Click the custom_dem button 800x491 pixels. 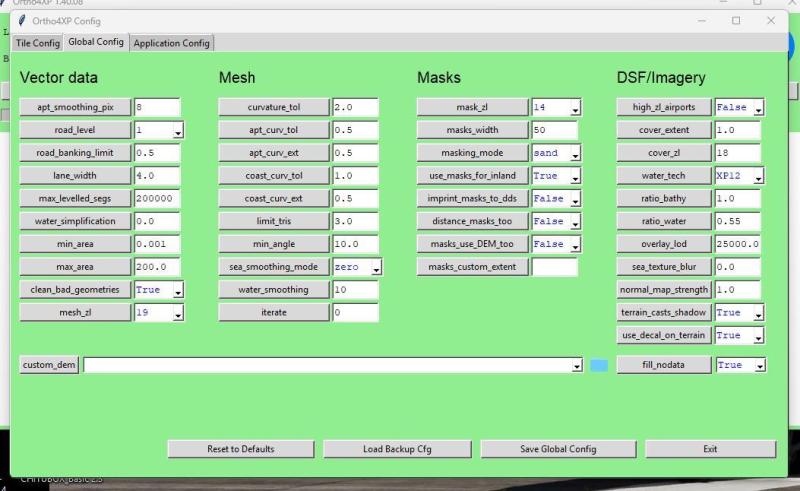49,365
